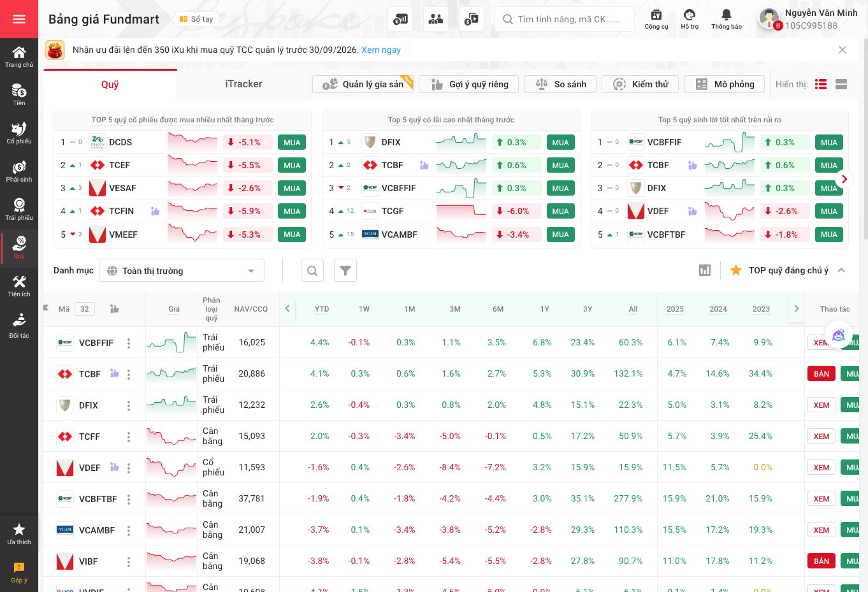Sort table by 2025 column
The width and height of the screenshot is (868, 592).
click(675, 309)
